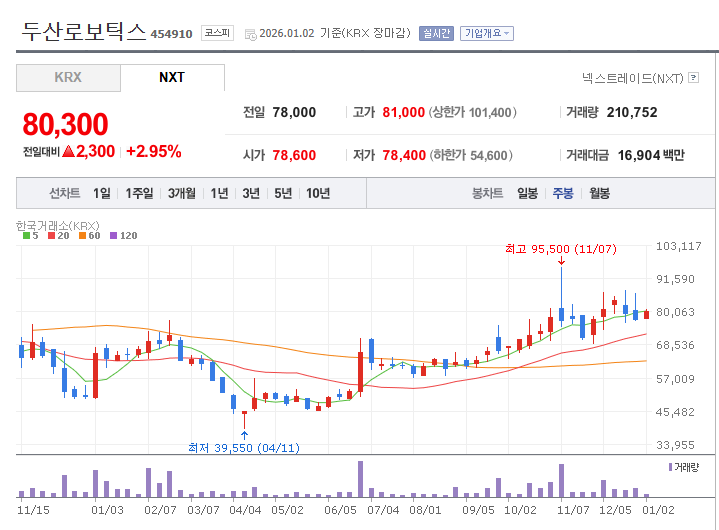Click the 전일 78,000 value
Image resolution: width=719 pixels, height=530 pixels.
pyautogui.click(x=294, y=112)
